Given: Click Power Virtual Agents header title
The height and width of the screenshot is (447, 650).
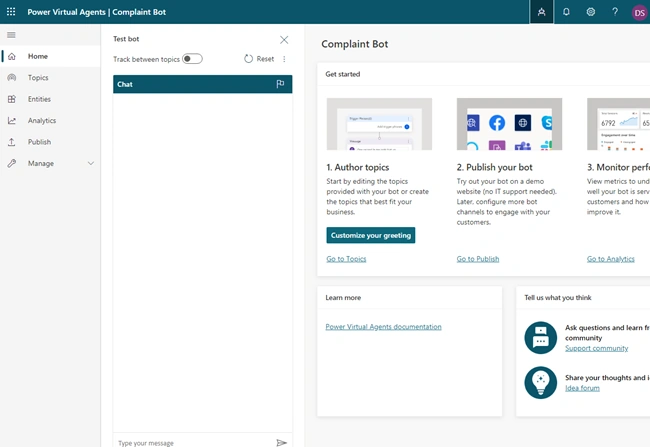Looking at the screenshot, I should coord(66,12).
